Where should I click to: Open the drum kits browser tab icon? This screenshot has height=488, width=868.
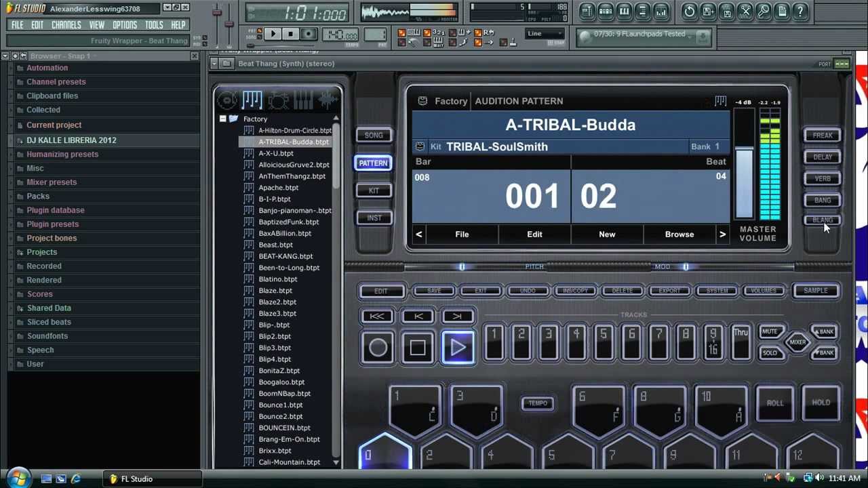point(277,100)
